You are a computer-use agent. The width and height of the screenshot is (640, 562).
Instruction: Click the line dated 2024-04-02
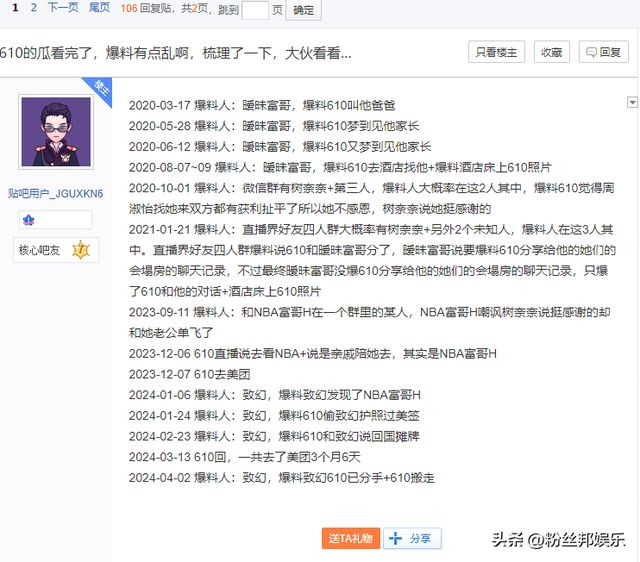click(x=282, y=478)
